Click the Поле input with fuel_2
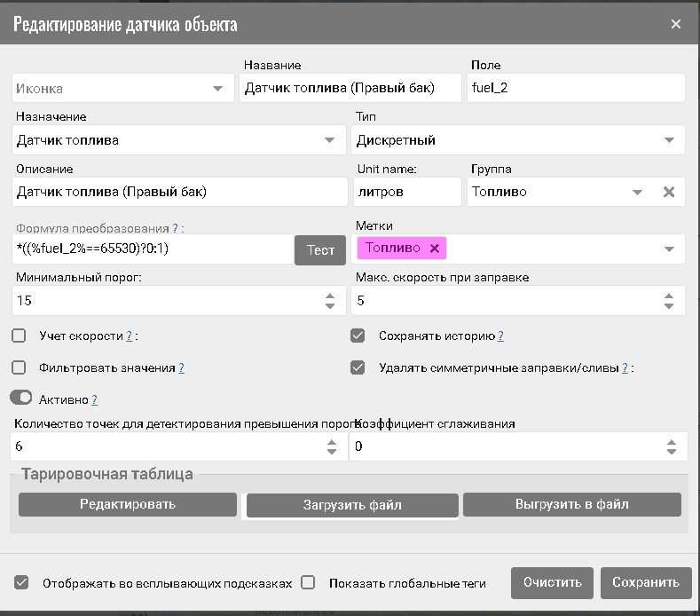This screenshot has width=700, height=616. 576,88
